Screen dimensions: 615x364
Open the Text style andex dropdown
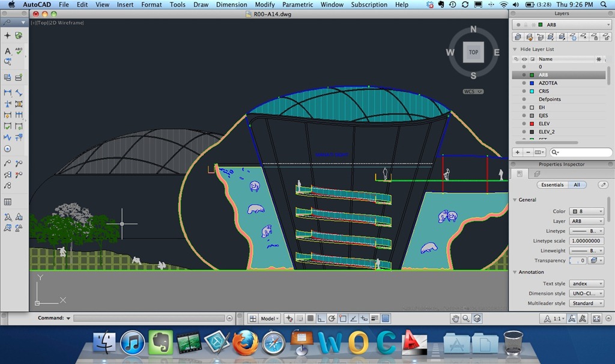click(586, 284)
